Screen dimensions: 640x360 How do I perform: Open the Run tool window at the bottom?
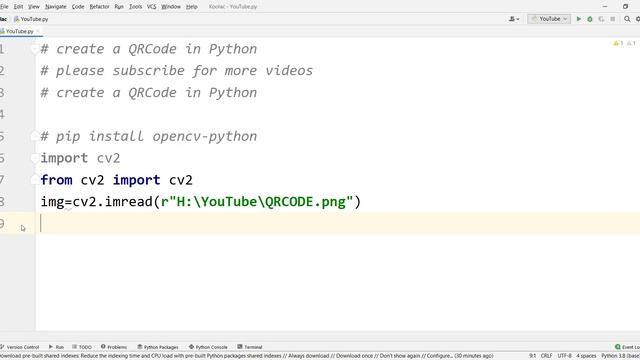(x=56, y=347)
